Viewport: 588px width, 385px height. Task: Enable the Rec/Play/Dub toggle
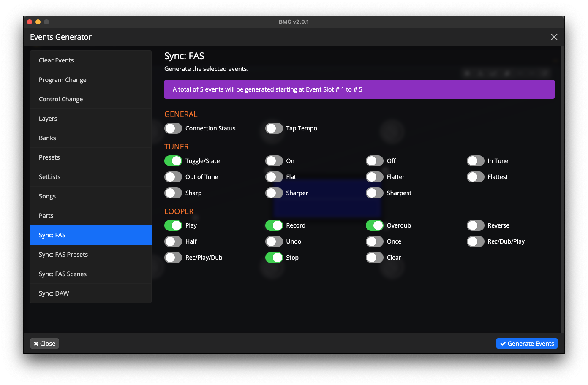click(173, 258)
